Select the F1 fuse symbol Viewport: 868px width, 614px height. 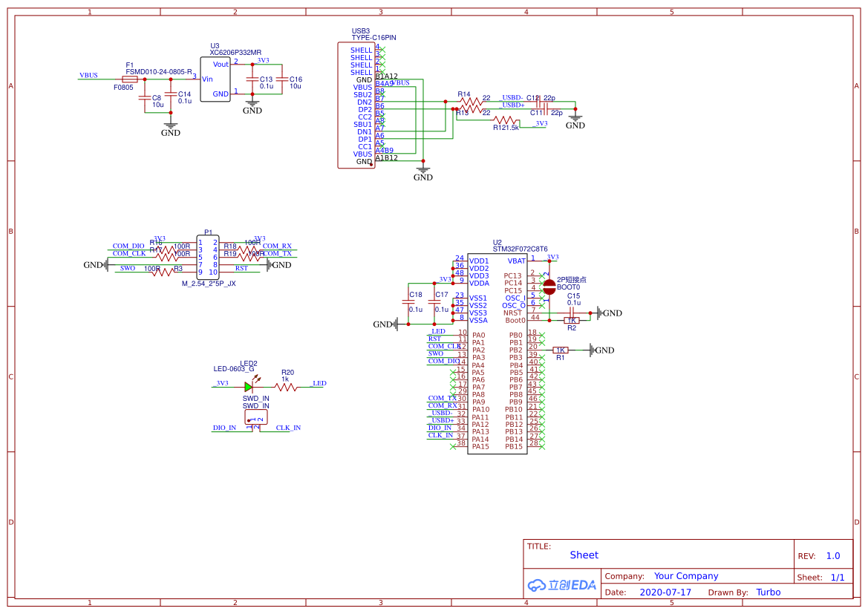coord(130,79)
